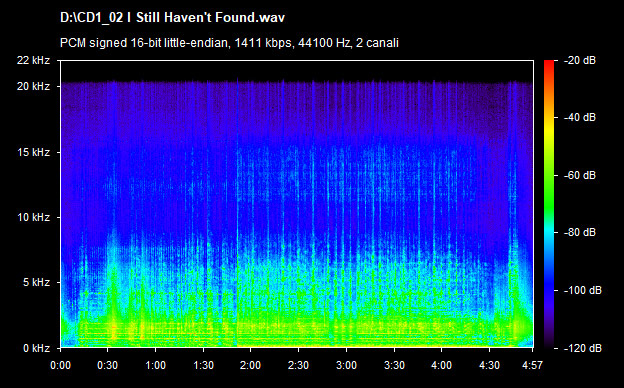Click the '-100 dB' legend label
The width and height of the screenshot is (624, 388).
[583, 291]
